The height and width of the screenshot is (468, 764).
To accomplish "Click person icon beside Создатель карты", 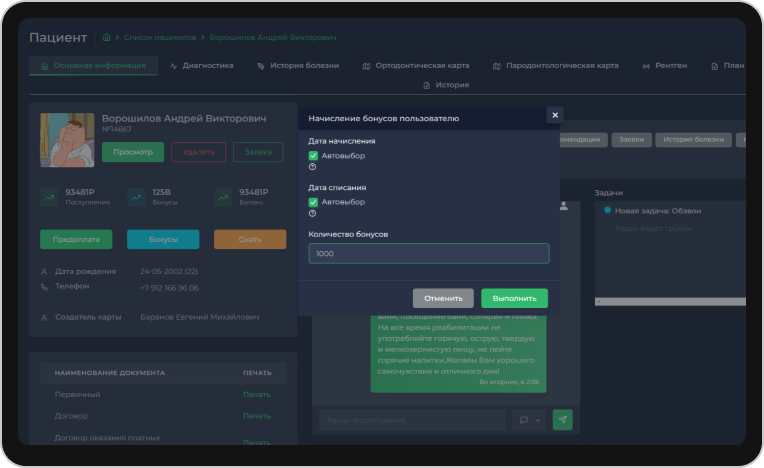I will pyautogui.click(x=44, y=318).
